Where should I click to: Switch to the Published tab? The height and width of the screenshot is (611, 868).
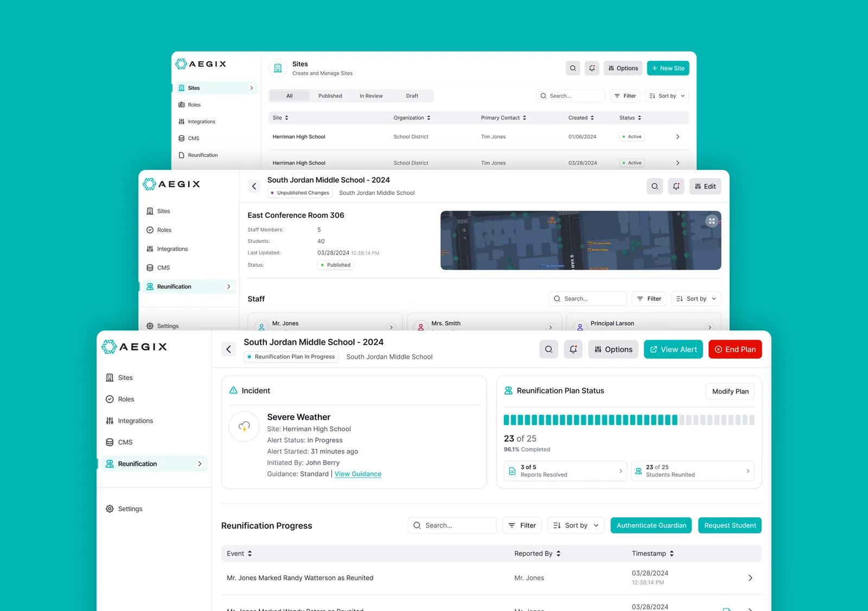coord(330,96)
